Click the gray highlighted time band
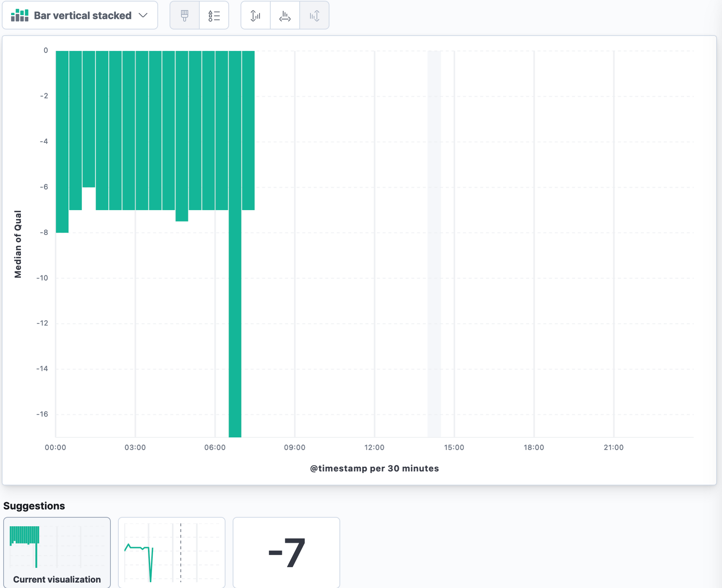This screenshot has height=588, width=722. pyautogui.click(x=434, y=244)
